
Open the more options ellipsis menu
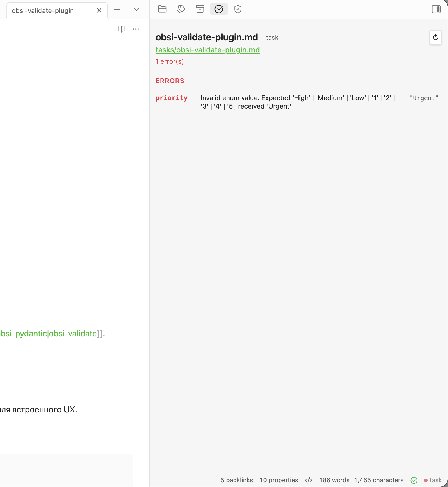(136, 29)
